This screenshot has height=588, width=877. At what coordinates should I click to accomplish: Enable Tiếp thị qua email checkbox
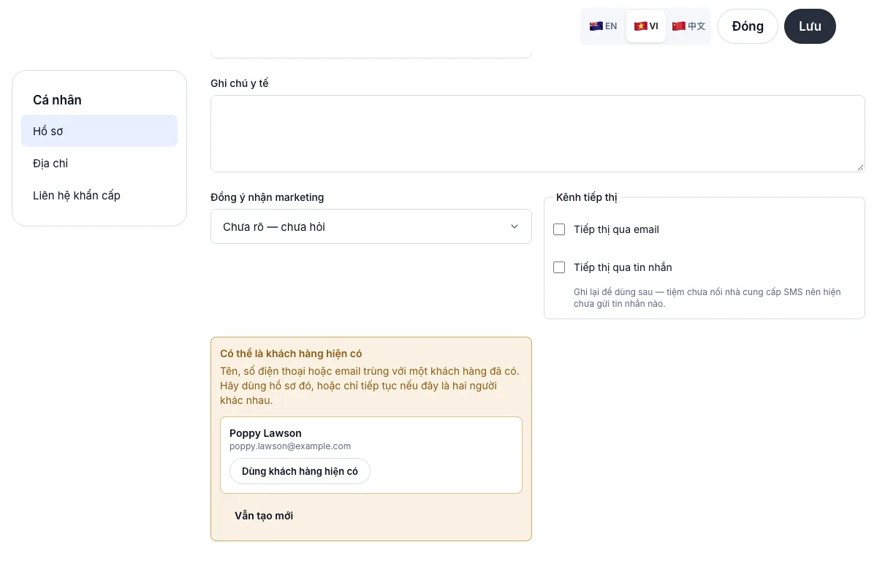(559, 229)
